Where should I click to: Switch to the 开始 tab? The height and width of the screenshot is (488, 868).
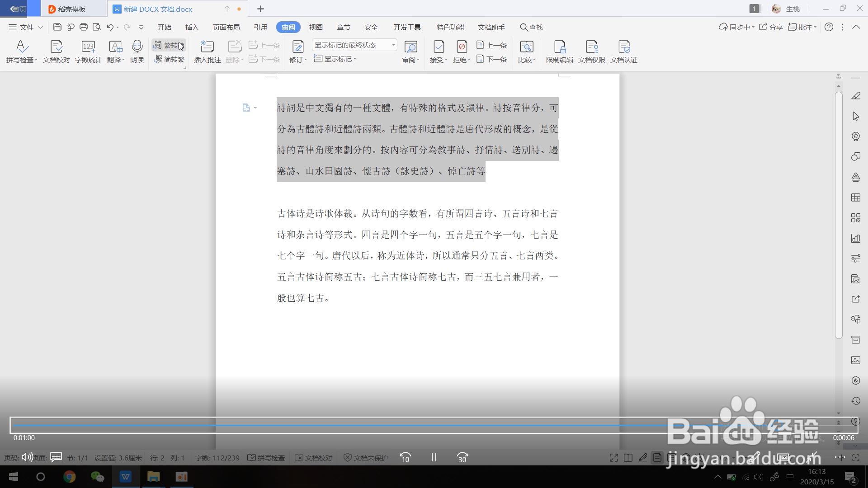164,27
